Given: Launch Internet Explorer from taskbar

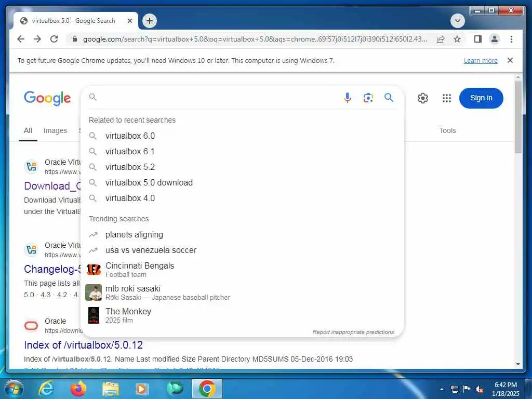Looking at the screenshot, I should (46, 389).
